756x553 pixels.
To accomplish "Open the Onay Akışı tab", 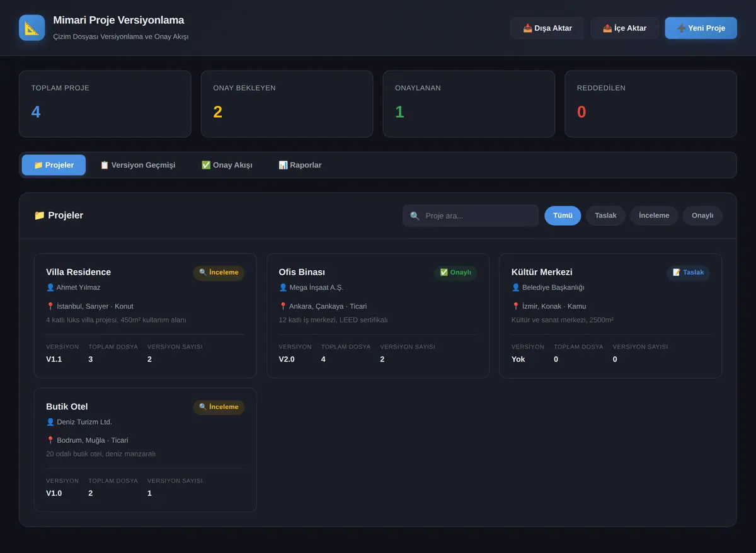I will click(x=227, y=165).
